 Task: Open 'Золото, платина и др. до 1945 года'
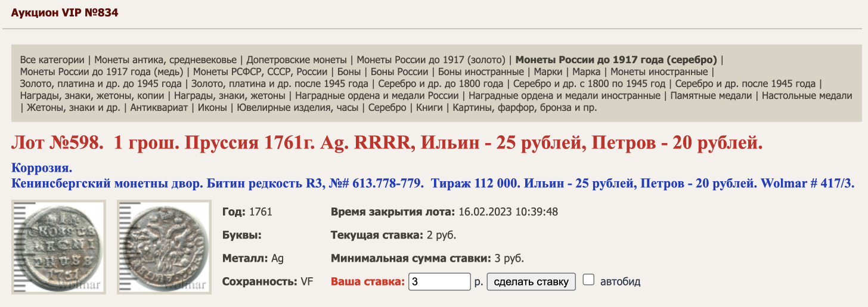[101, 83]
